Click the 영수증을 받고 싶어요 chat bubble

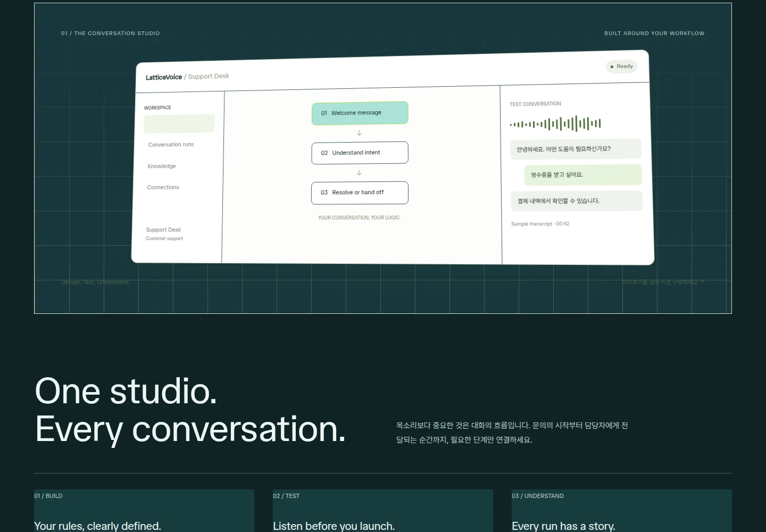click(x=583, y=174)
